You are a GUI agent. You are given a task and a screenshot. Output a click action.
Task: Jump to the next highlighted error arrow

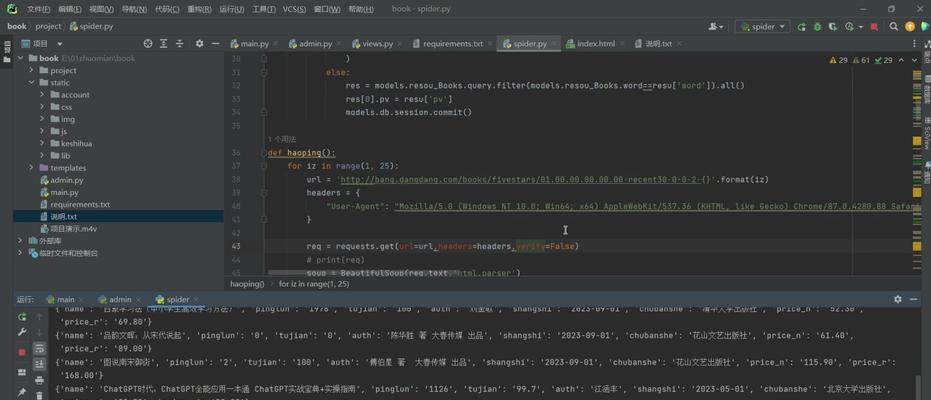point(913,60)
